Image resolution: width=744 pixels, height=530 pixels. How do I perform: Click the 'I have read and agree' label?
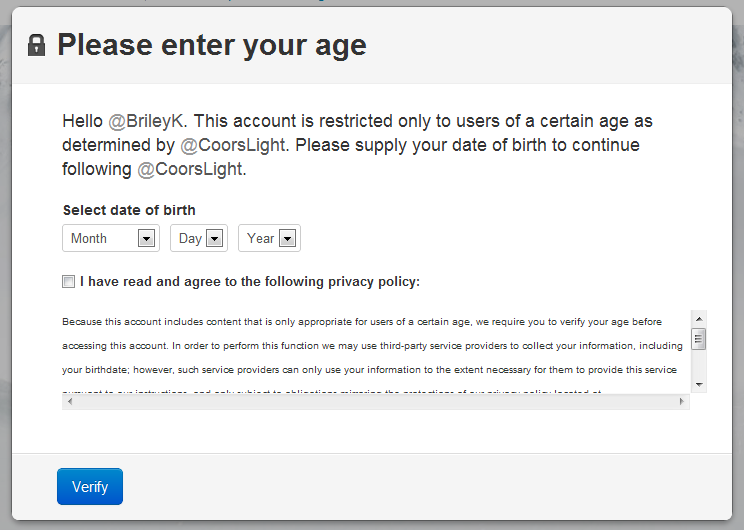click(250, 282)
